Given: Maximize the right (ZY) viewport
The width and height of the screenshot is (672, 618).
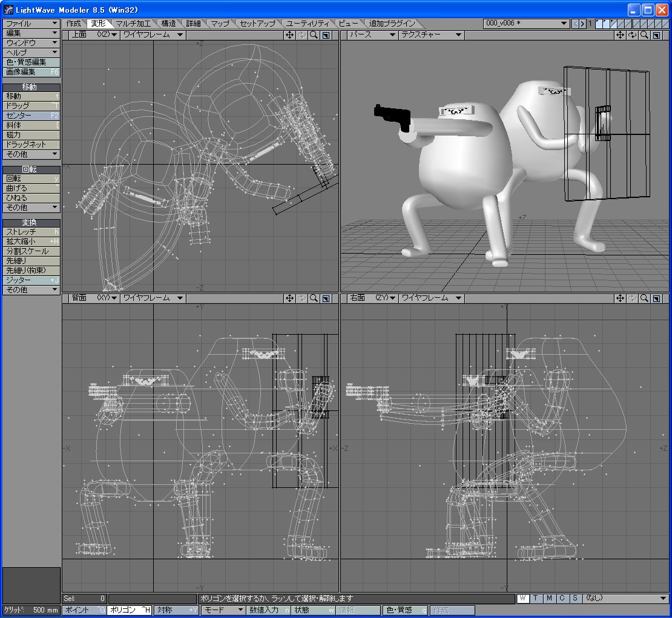Looking at the screenshot, I should (x=656, y=298).
